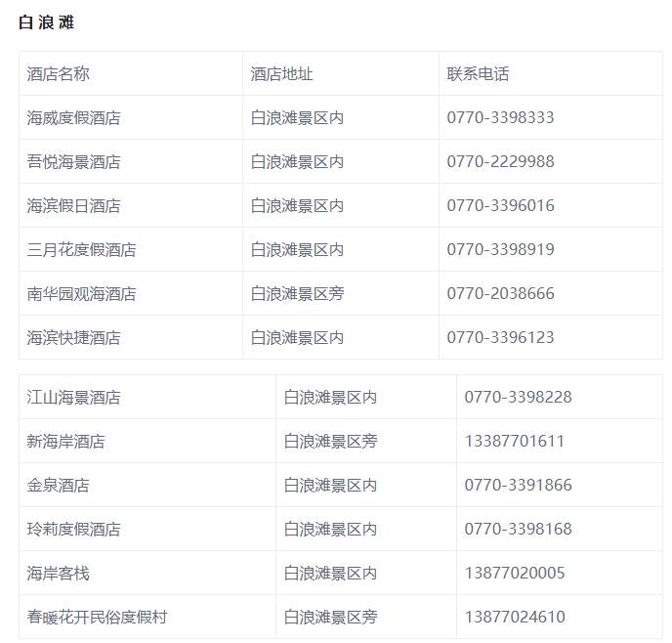The height and width of the screenshot is (643, 672).
Task: Click phone number 0770-3398333
Action: coord(500,118)
